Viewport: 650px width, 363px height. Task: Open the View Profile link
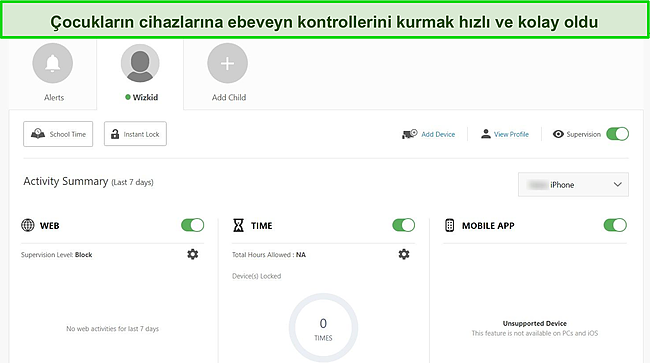pos(511,134)
